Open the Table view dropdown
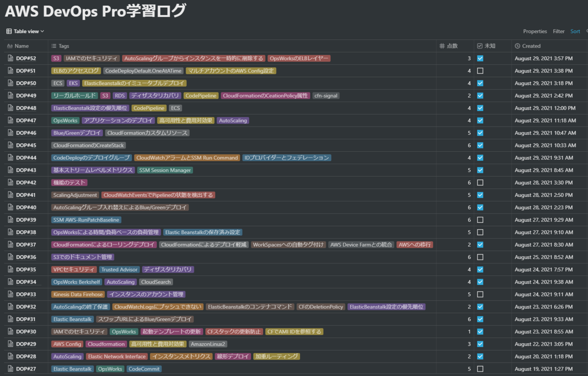The height and width of the screenshot is (376, 588). point(25,31)
